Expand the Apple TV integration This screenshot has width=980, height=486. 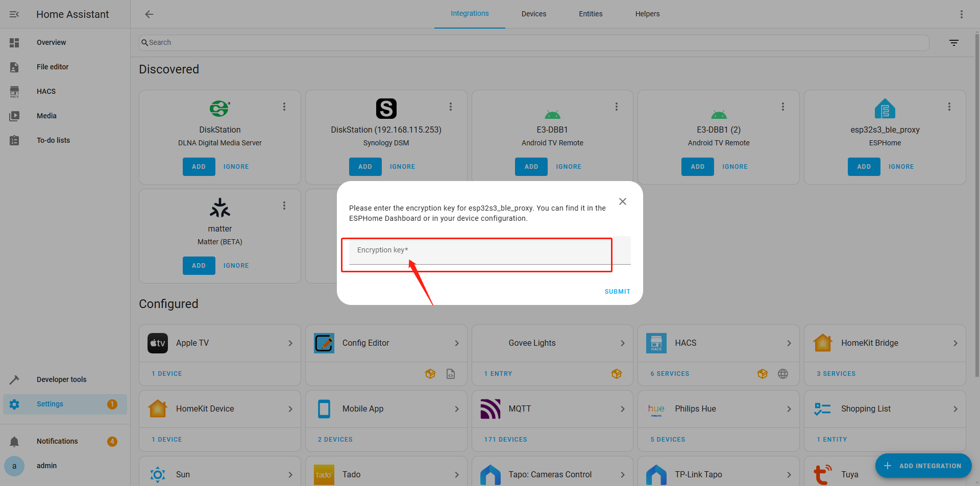290,343
